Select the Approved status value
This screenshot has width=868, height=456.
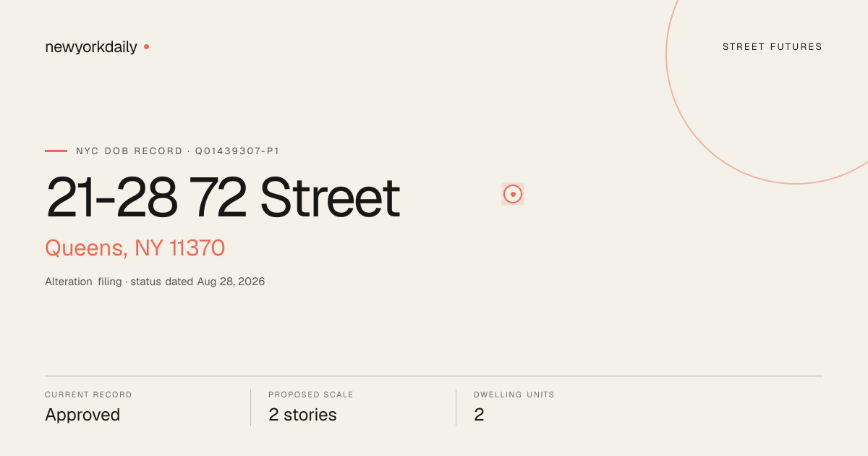[x=82, y=415]
